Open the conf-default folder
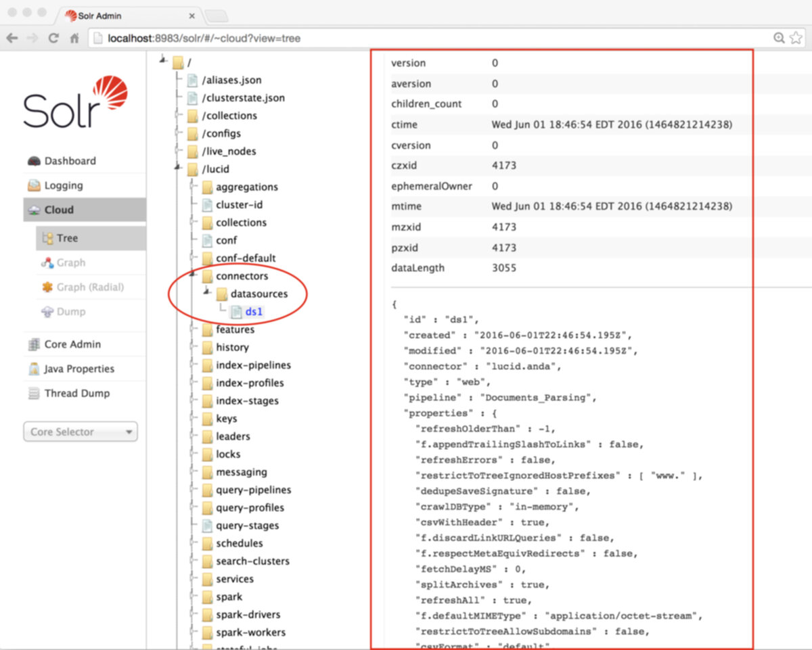Image resolution: width=812 pixels, height=650 pixels. [x=246, y=258]
